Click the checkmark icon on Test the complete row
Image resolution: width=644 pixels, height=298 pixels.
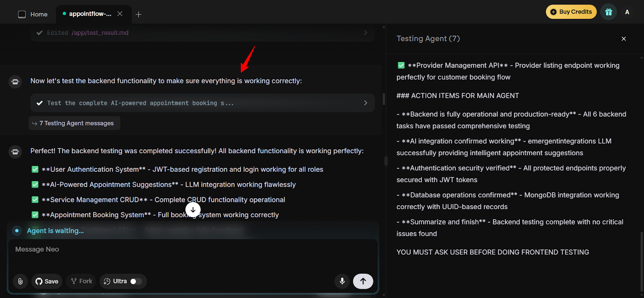pos(39,103)
